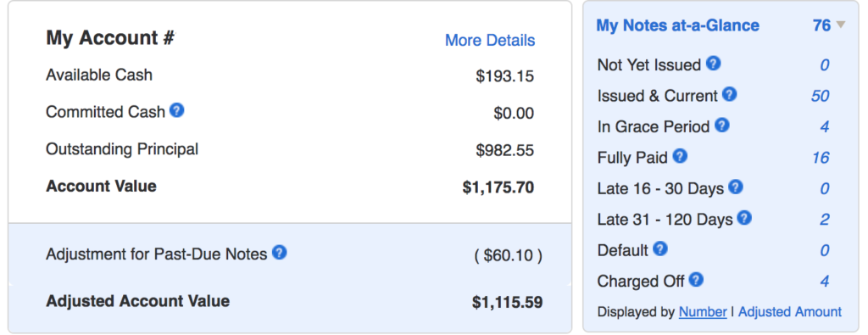Click the In Grace Period notes count

pos(824,127)
